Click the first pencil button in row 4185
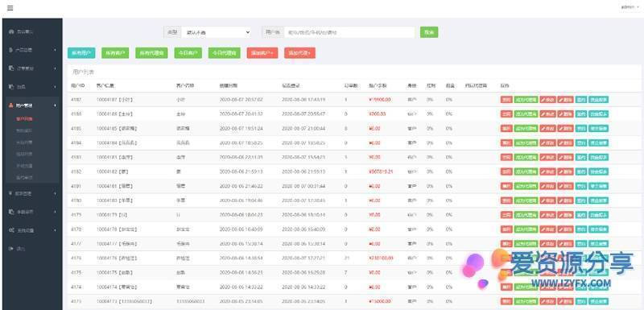This screenshot has height=310, width=644. coord(547,129)
